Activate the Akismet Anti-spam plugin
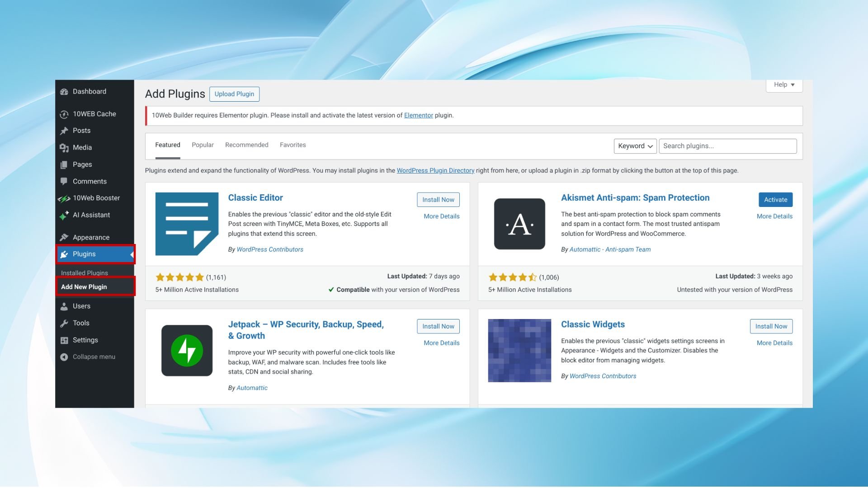The image size is (868, 488). pos(775,200)
